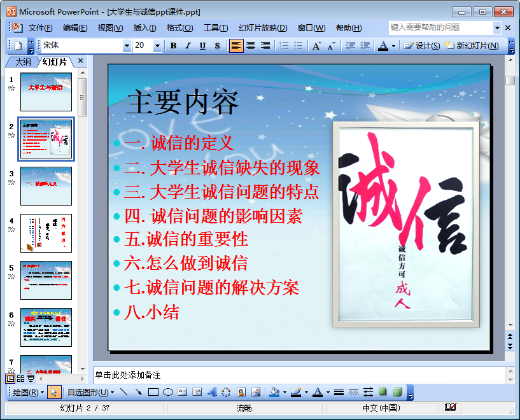Switch to normal view icon
Screen dimensions: 520x420
[x=11, y=378]
